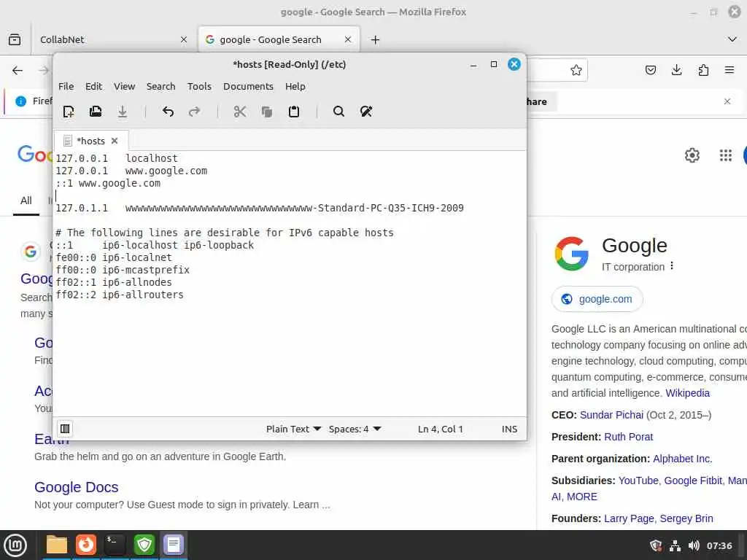Dismiss the Firefox notification bar
The width and height of the screenshot is (747, 560).
(727, 101)
